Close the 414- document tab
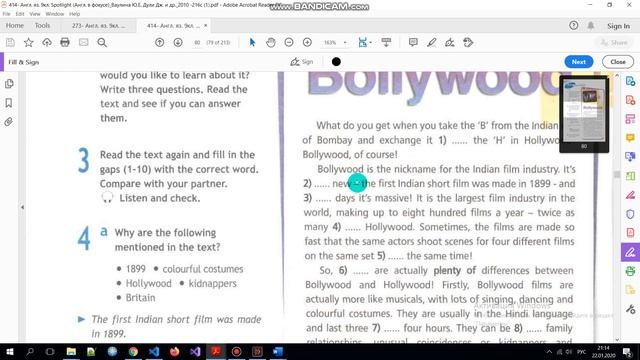Screen dimensions: 640x360 206,25
